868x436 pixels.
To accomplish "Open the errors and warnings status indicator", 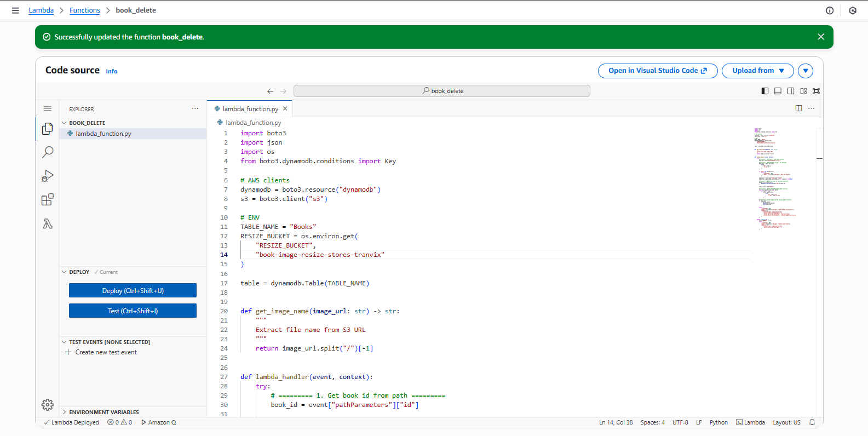I will click(120, 422).
